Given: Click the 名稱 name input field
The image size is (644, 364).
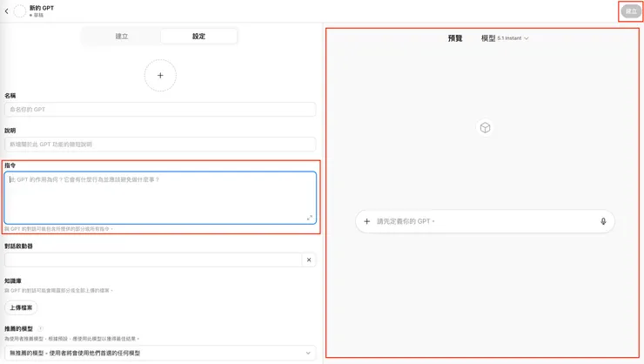Looking at the screenshot, I should [x=160, y=109].
